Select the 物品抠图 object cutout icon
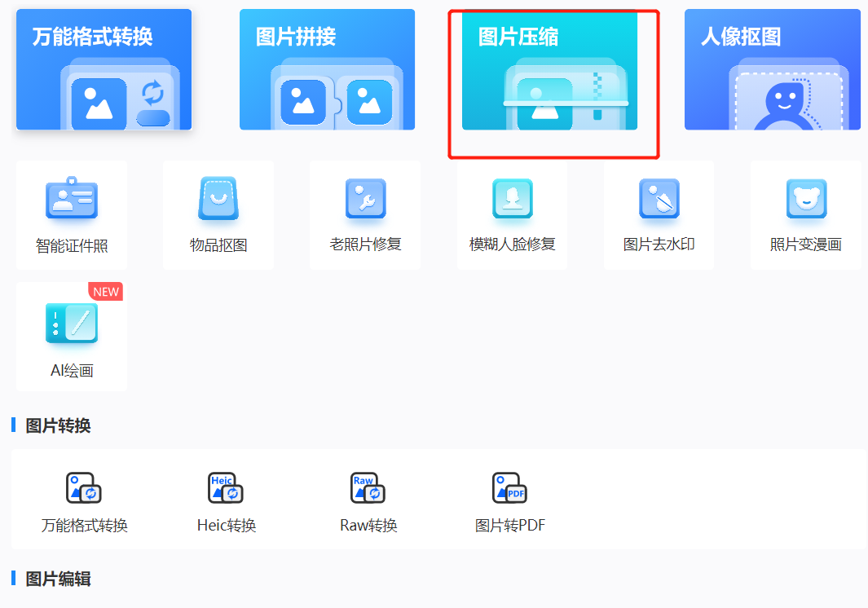This screenshot has width=868, height=608. (218, 214)
